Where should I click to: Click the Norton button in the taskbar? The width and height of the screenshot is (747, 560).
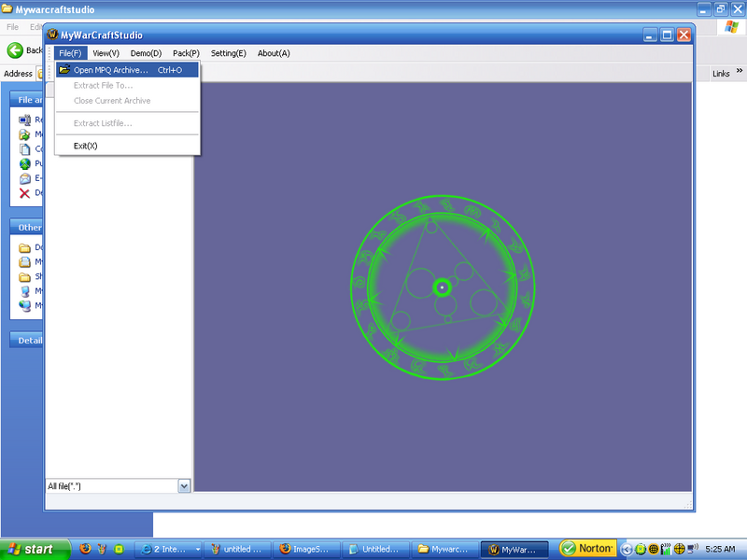(x=587, y=549)
